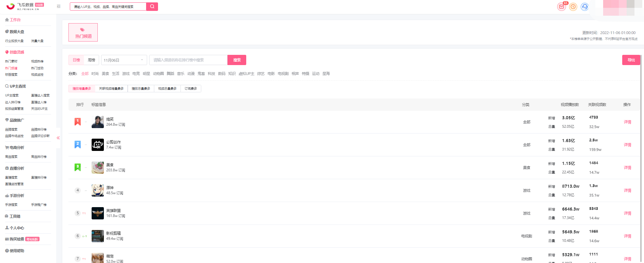
Task: Open the orange clock history icon
Action: (573, 7)
